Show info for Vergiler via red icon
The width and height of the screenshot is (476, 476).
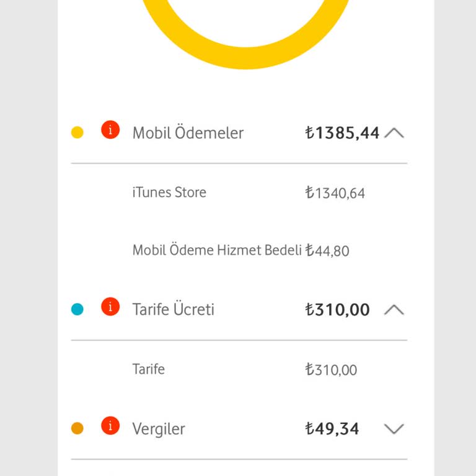pyautogui.click(x=110, y=426)
